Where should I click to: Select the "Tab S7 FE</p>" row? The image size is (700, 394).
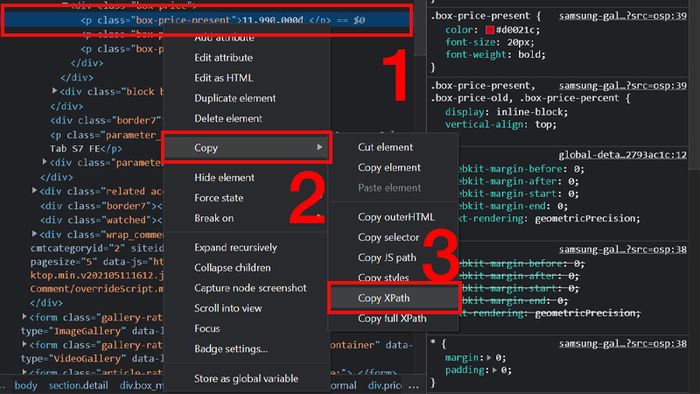[86, 149]
